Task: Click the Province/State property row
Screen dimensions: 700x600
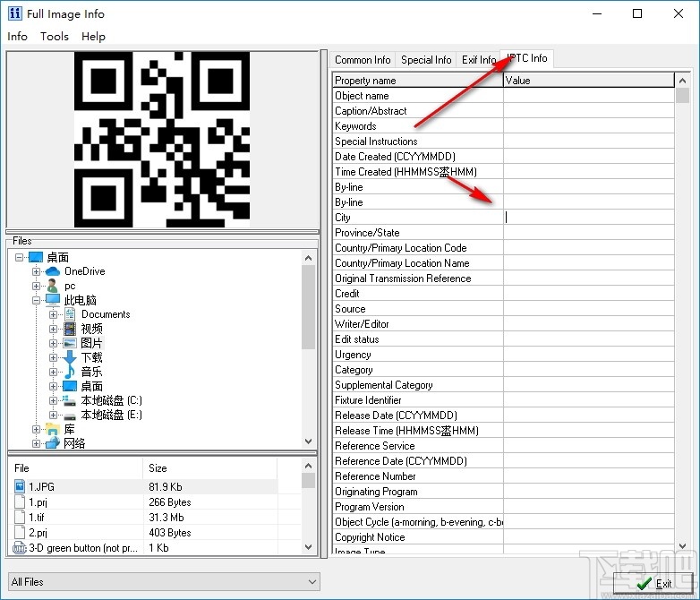Action: pos(418,233)
